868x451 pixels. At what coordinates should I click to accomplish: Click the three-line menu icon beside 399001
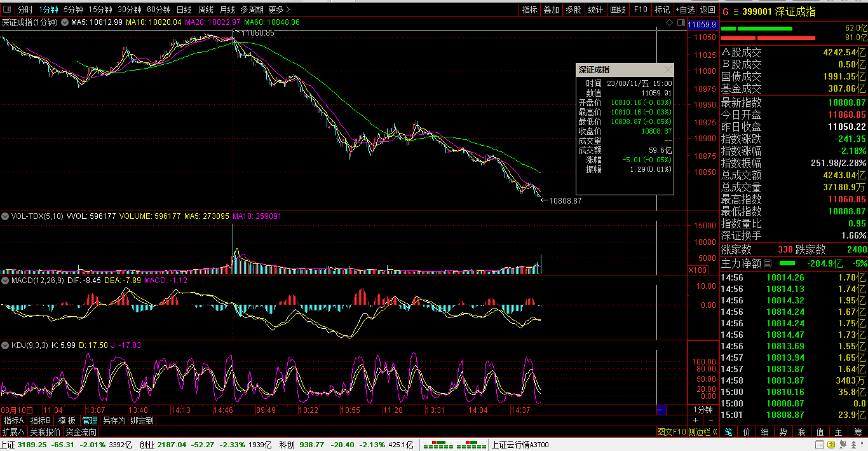click(x=736, y=11)
